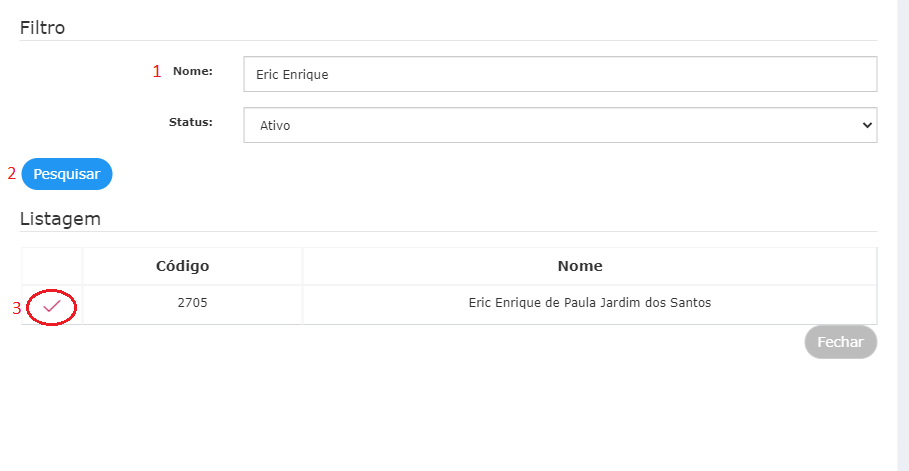Click the red number 1 annotation beside Nome
Viewport: 909px width, 471px height.
[x=157, y=72]
